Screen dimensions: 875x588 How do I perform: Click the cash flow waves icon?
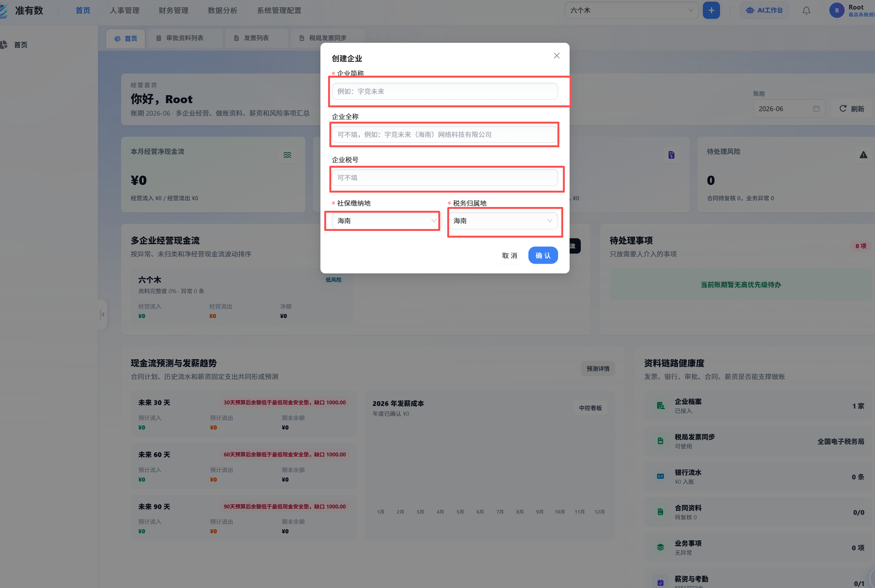(287, 155)
